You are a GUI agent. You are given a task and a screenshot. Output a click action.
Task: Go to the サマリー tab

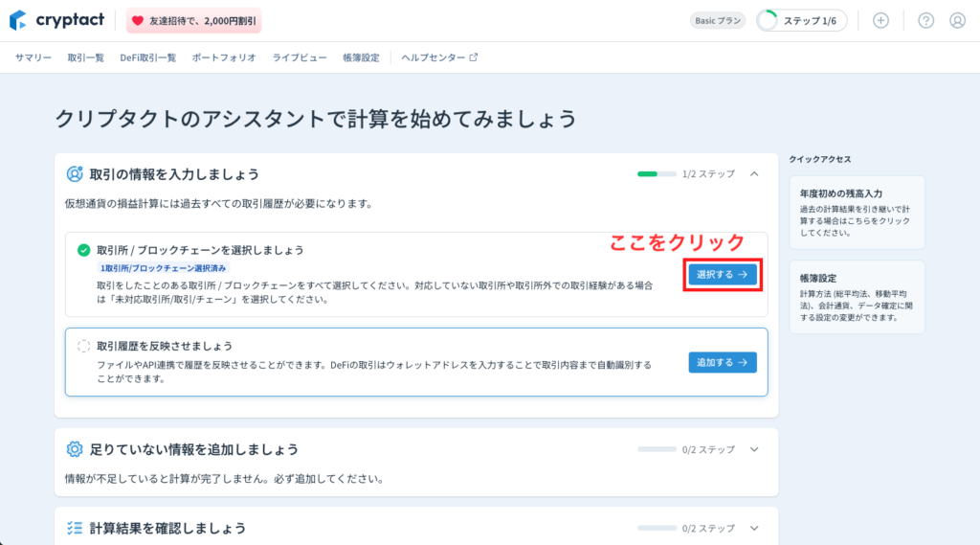(x=33, y=57)
